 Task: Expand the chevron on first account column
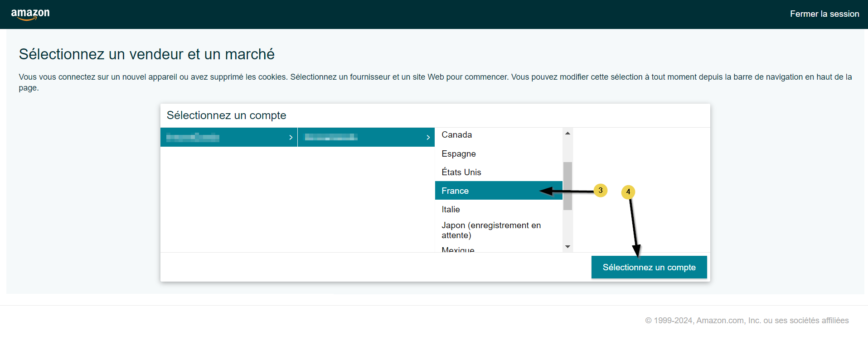[291, 137]
